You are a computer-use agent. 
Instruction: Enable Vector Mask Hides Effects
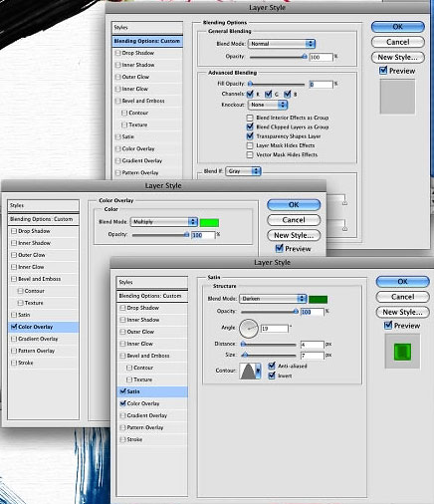[250, 154]
